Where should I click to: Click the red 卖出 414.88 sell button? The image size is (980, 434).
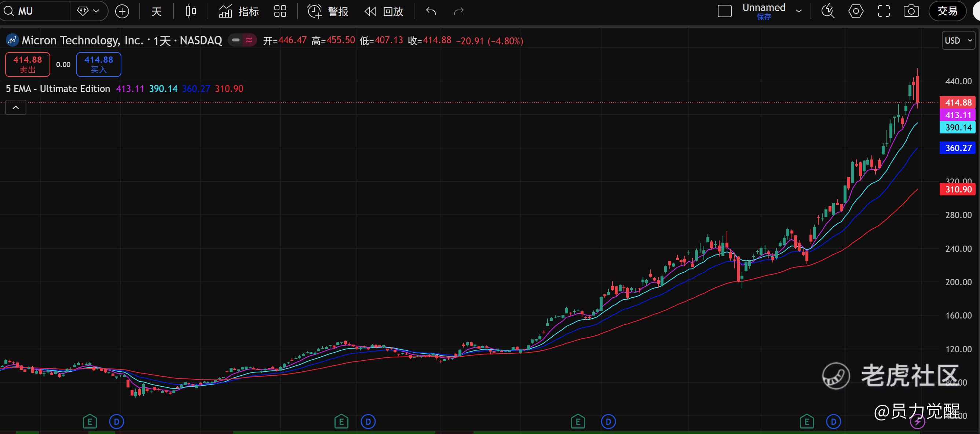pos(28,64)
